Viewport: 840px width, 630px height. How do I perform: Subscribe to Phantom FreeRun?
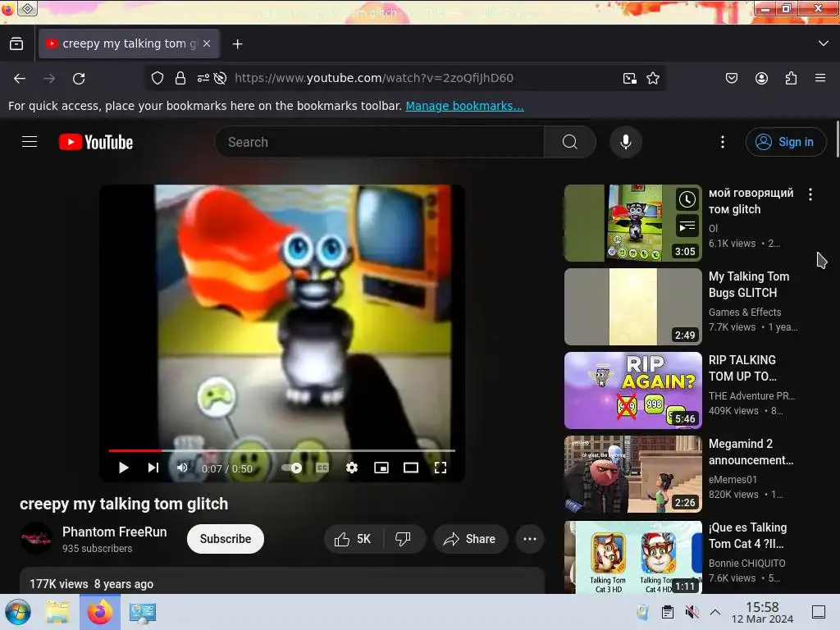(226, 539)
